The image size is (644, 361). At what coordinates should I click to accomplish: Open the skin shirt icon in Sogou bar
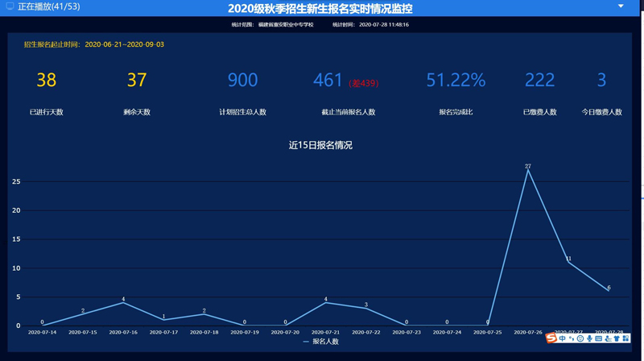click(617, 338)
